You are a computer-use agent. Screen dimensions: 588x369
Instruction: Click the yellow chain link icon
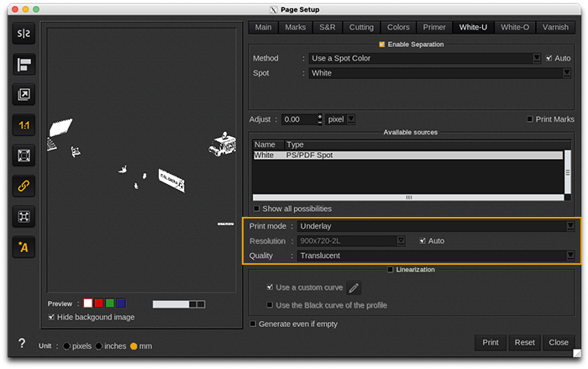(23, 186)
